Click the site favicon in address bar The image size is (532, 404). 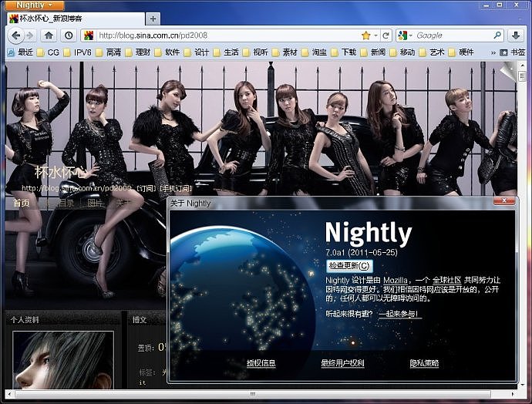click(89, 35)
